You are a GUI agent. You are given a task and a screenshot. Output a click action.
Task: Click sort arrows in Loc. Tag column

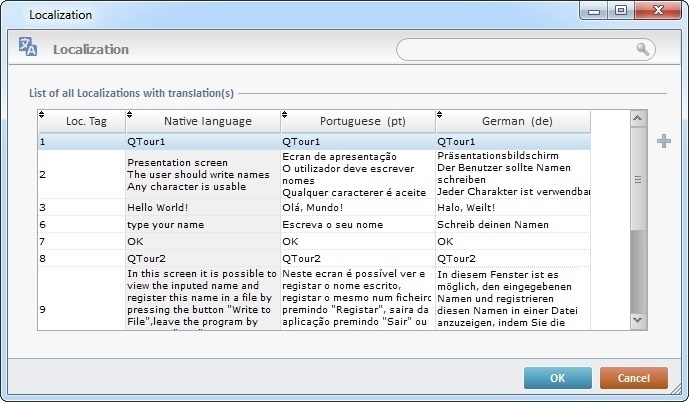click(x=42, y=115)
